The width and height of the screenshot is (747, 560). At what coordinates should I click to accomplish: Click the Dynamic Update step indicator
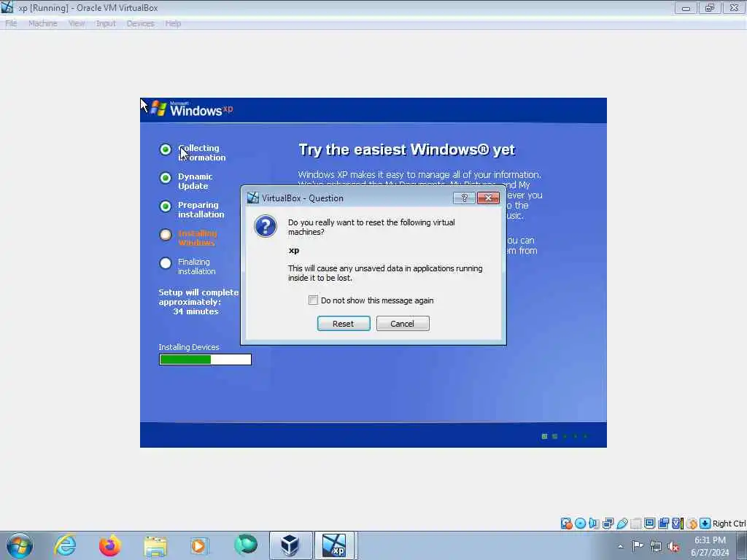pos(166,178)
